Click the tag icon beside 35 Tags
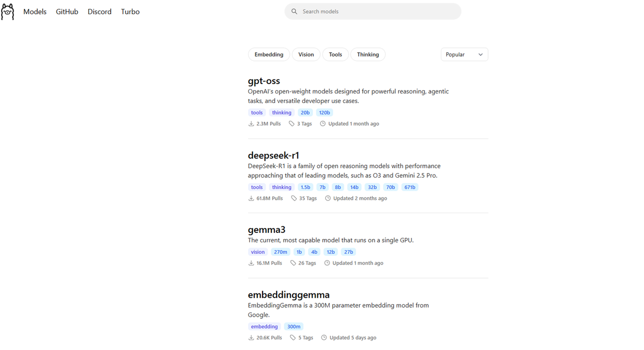The height and width of the screenshot is (350, 644). (294, 198)
